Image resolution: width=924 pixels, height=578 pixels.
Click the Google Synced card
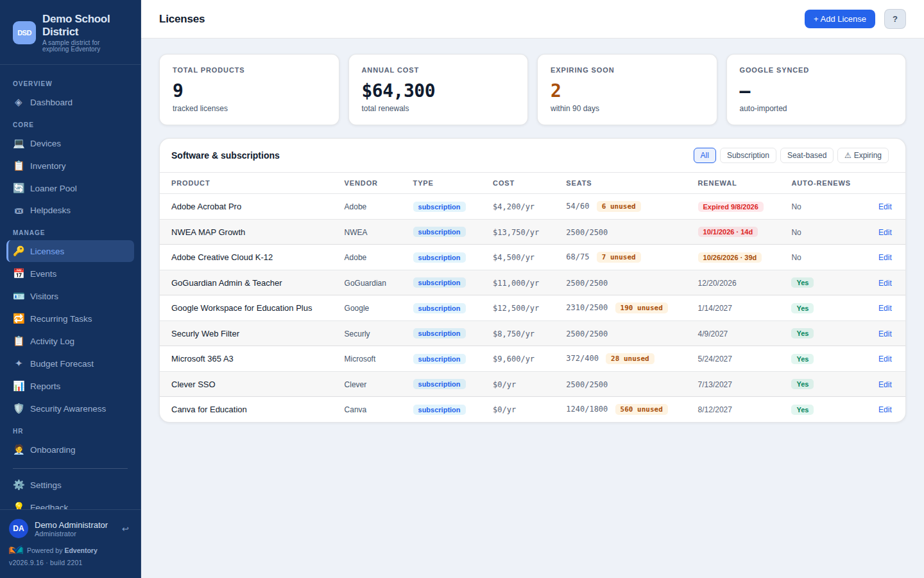tap(816, 89)
